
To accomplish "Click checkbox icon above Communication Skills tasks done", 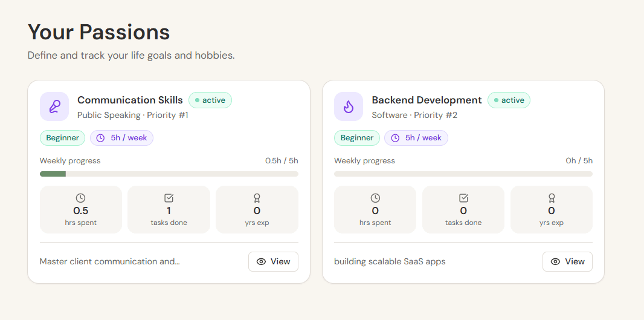I will coord(169,198).
